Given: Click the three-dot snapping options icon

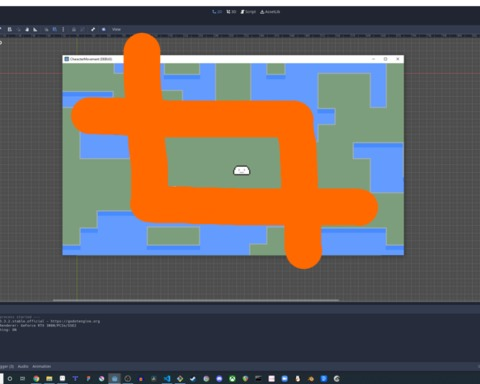Looking at the screenshot, I should [63, 29].
